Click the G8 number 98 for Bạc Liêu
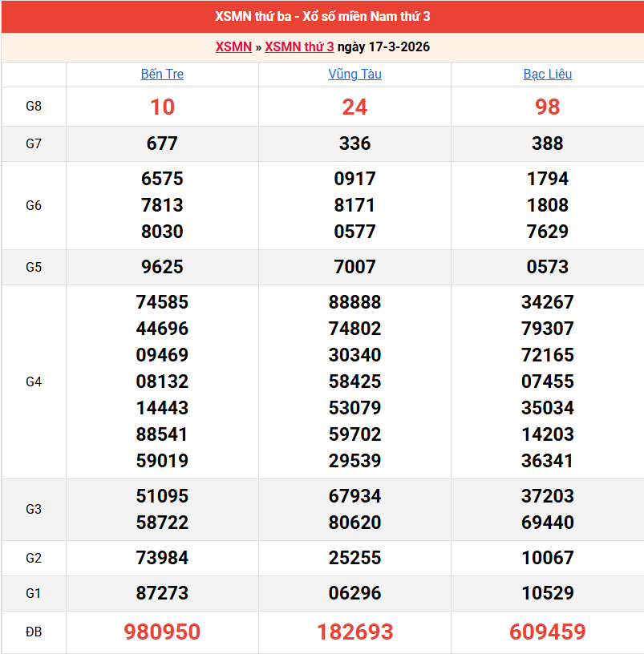The image size is (644, 654). [547, 107]
